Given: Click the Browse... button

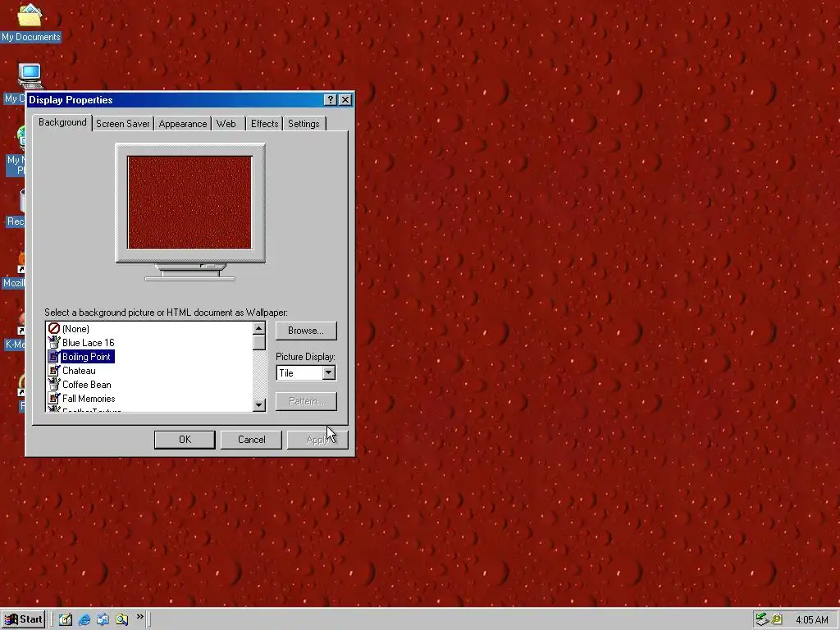Looking at the screenshot, I should [x=306, y=331].
